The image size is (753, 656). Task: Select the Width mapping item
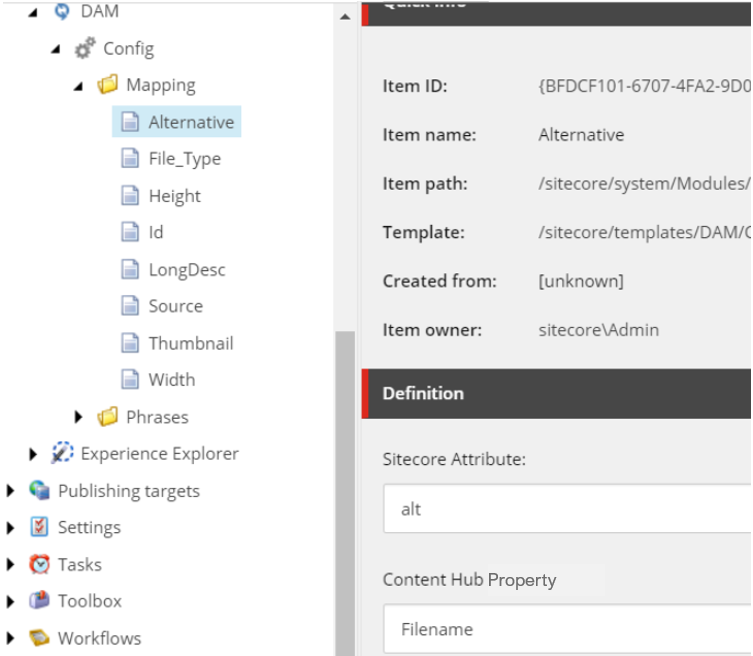(171, 380)
